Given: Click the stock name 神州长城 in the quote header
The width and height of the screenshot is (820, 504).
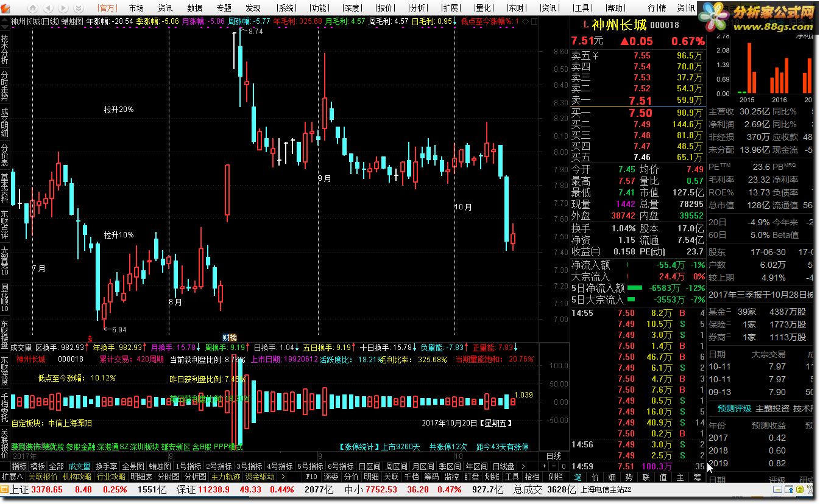Looking at the screenshot, I should pyautogui.click(x=619, y=26).
